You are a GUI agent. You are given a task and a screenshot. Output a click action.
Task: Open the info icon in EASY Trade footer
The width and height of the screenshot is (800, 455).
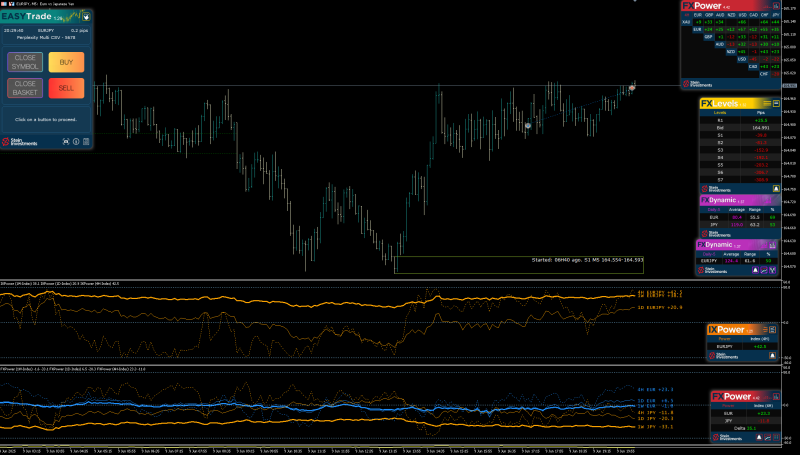click(76, 142)
